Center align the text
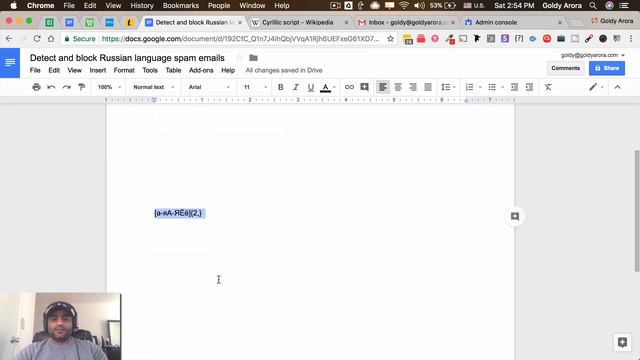The width and height of the screenshot is (640, 360). (398, 87)
